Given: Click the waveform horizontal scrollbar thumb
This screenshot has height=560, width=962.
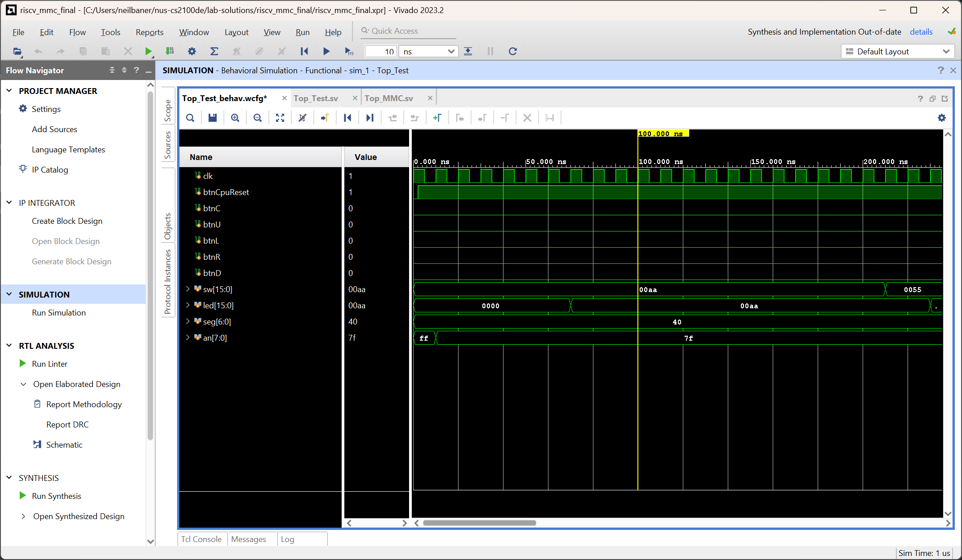Looking at the screenshot, I should pyautogui.click(x=479, y=523).
